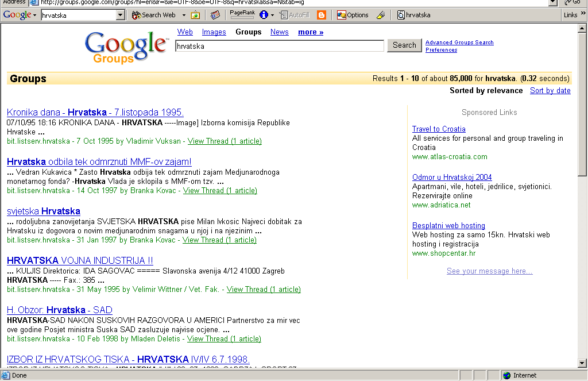Click the PageRank indicator
Viewport: 588px width, 381px height.
coord(242,14)
